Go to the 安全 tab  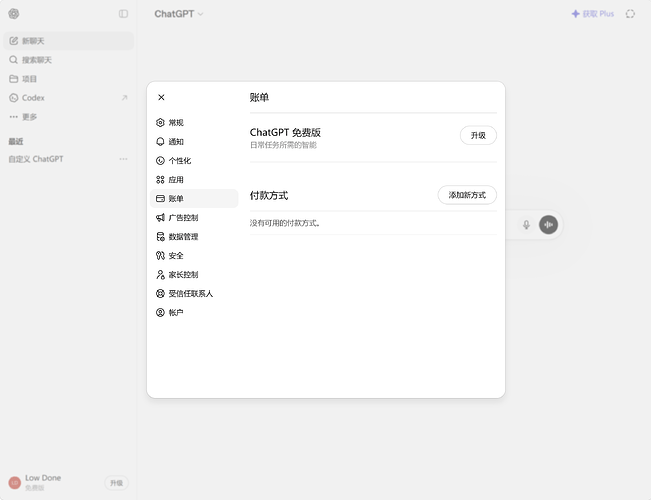point(194,255)
